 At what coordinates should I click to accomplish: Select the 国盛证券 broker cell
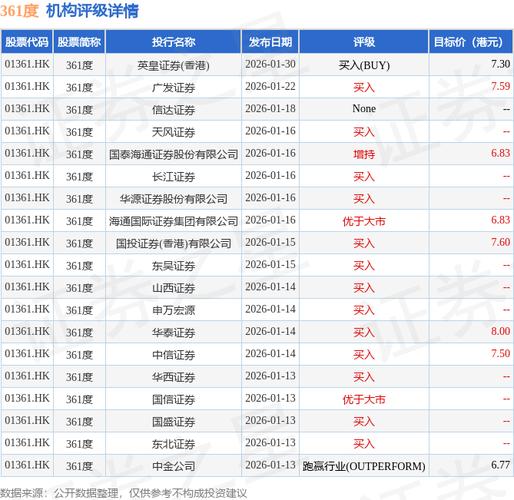tap(173, 422)
